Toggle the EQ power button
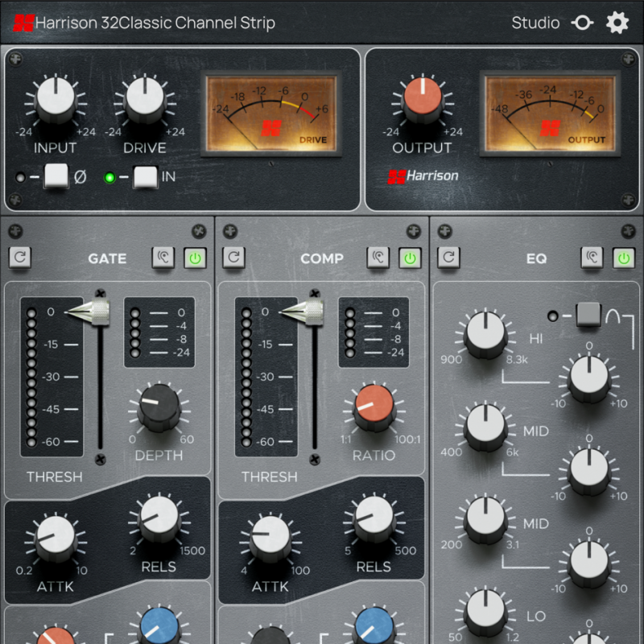 [x=625, y=258]
